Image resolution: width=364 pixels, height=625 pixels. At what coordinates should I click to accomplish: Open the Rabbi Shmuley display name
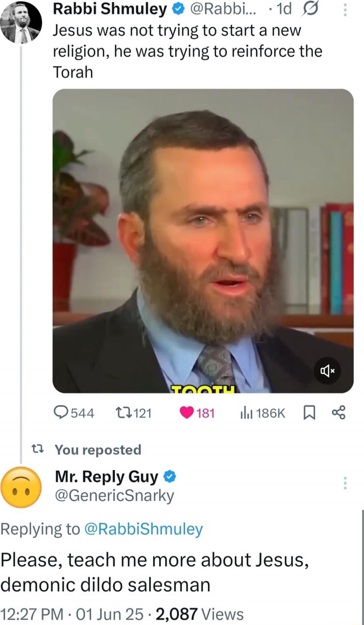point(110,9)
